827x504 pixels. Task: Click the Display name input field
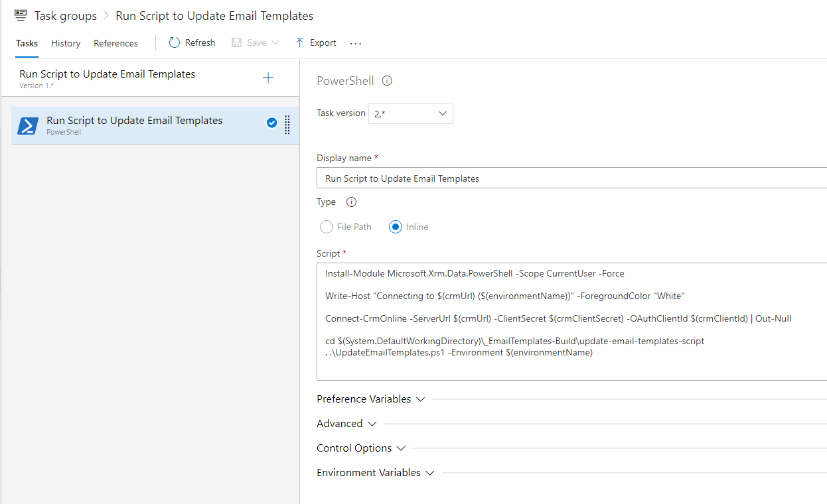tap(571, 178)
